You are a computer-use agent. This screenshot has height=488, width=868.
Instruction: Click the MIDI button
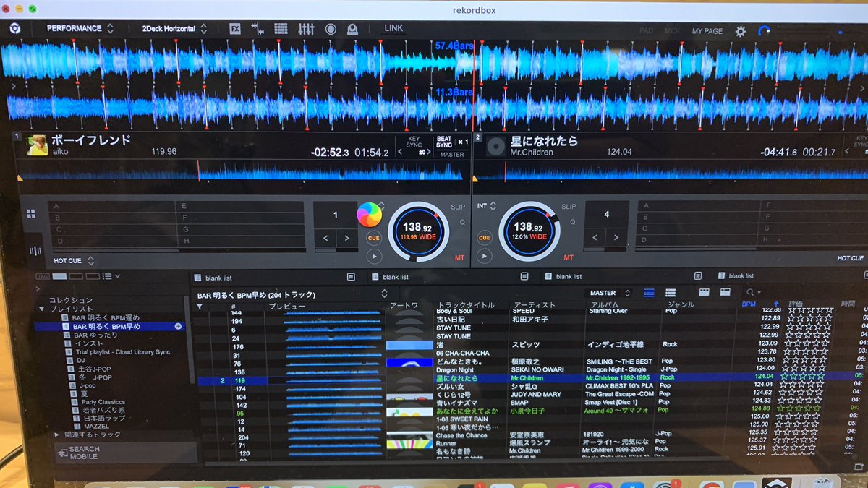click(671, 31)
